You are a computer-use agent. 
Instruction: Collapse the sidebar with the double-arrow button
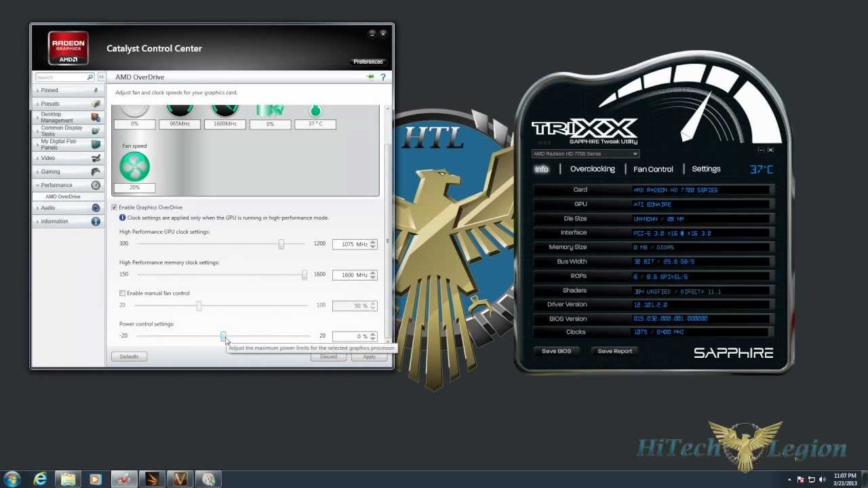[x=101, y=77]
